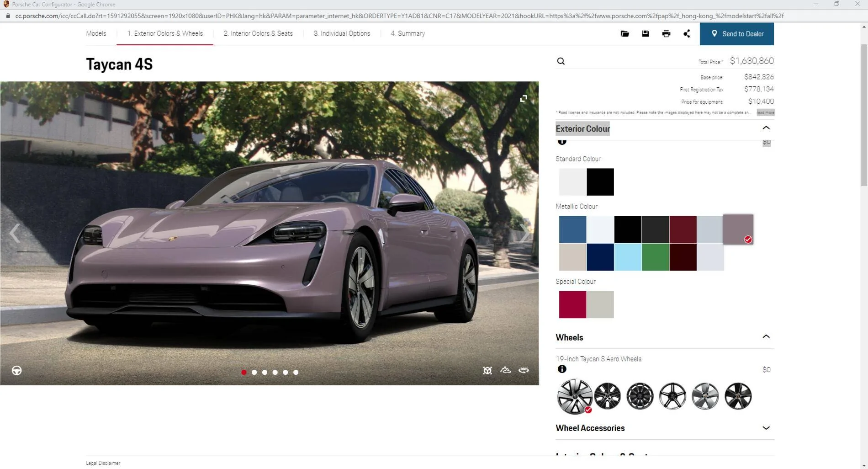Screen dimensions: 868x469
Task: Go to Models tab
Action: pos(96,33)
